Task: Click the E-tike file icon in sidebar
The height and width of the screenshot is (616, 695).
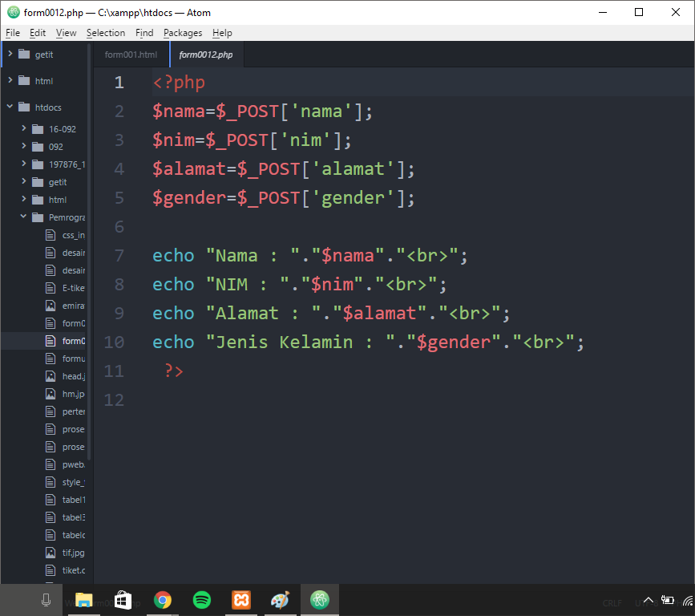Action: [x=51, y=287]
